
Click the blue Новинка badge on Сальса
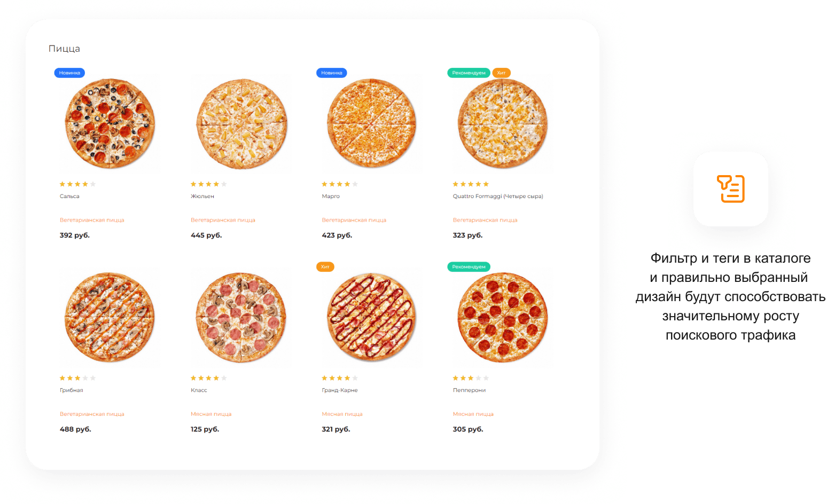tap(69, 73)
